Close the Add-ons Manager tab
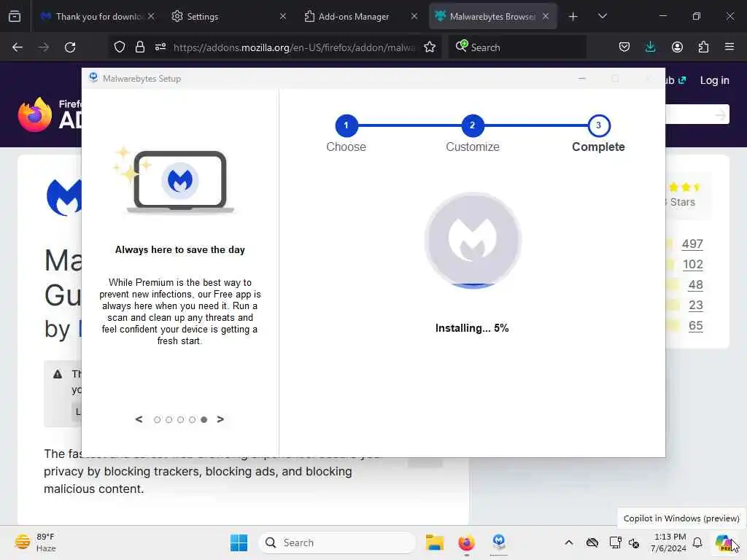The image size is (747, 560). (x=414, y=16)
